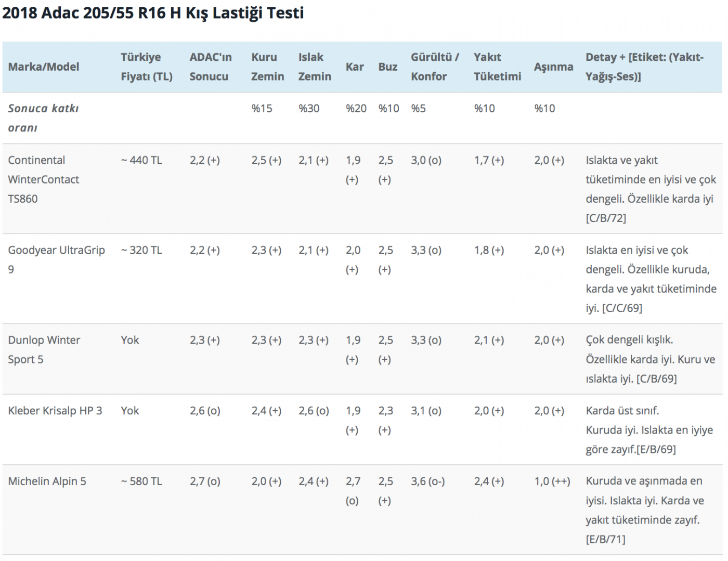Click the 'Kuru Zemin' column header
This screenshot has width=728, height=561.
coord(268,67)
